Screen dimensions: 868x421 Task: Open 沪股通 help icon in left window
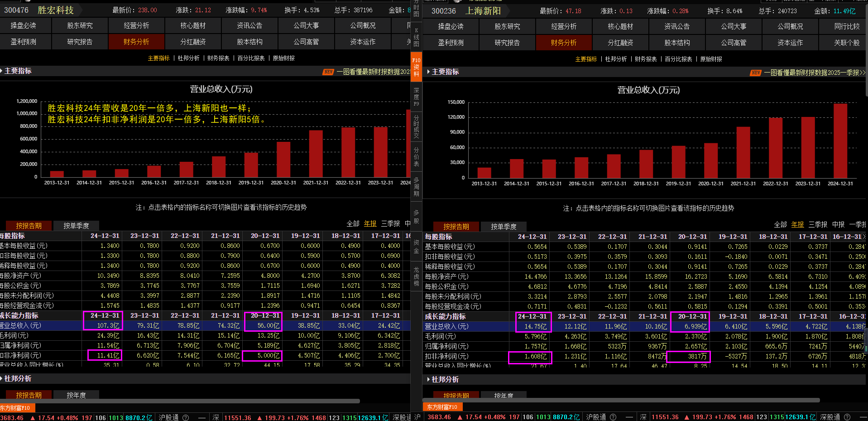pyautogui.click(x=186, y=417)
